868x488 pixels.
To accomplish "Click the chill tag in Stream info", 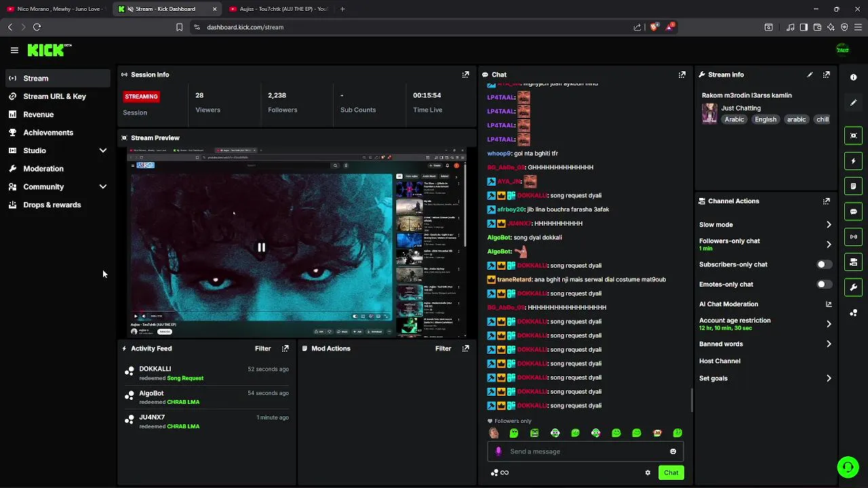I will tap(823, 119).
